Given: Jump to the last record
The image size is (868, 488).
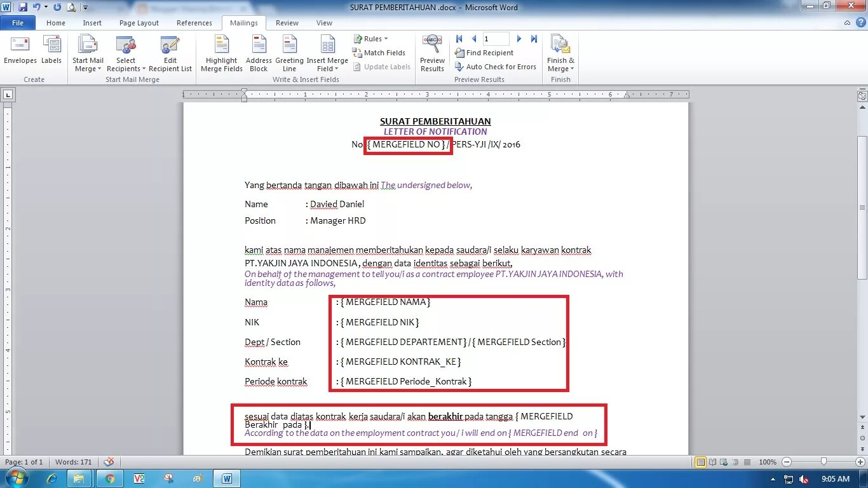Looking at the screenshot, I should 534,38.
